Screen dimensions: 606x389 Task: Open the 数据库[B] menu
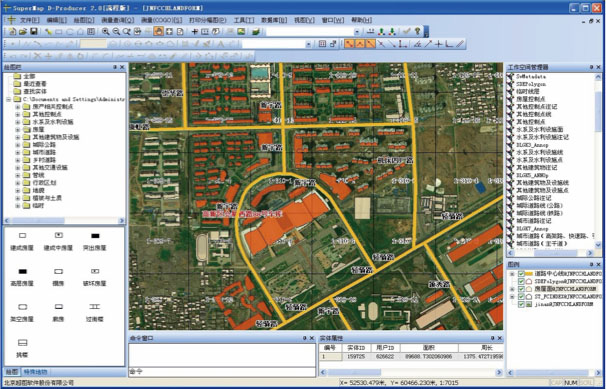(x=274, y=20)
